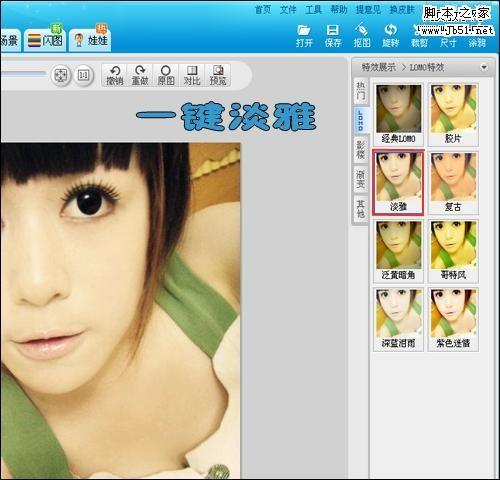This screenshot has width=500, height=480.
Task: Open the 文件 menu
Action: click(x=288, y=10)
